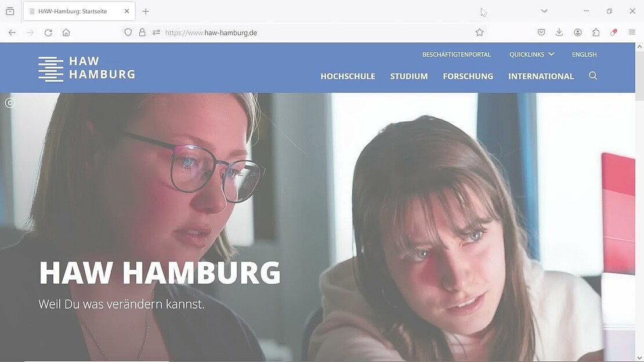Open the Firefox account icon
644x362 pixels.
pos(577,32)
